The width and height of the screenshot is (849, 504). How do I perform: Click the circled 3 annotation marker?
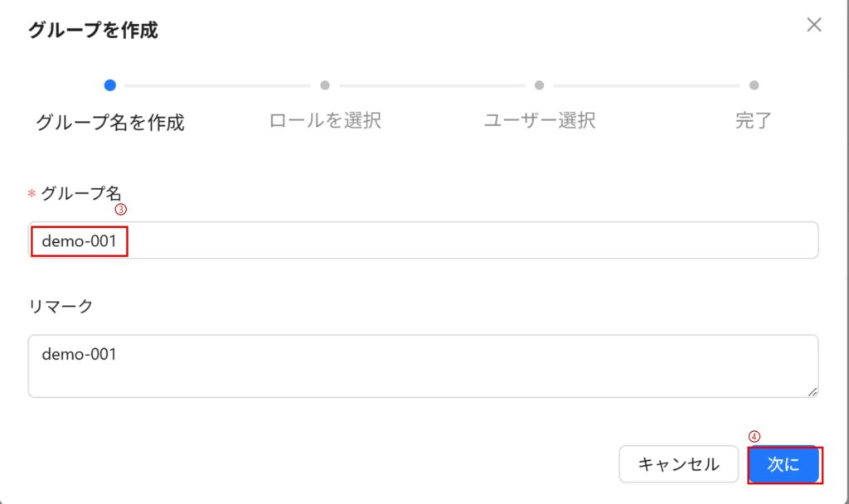click(120, 210)
